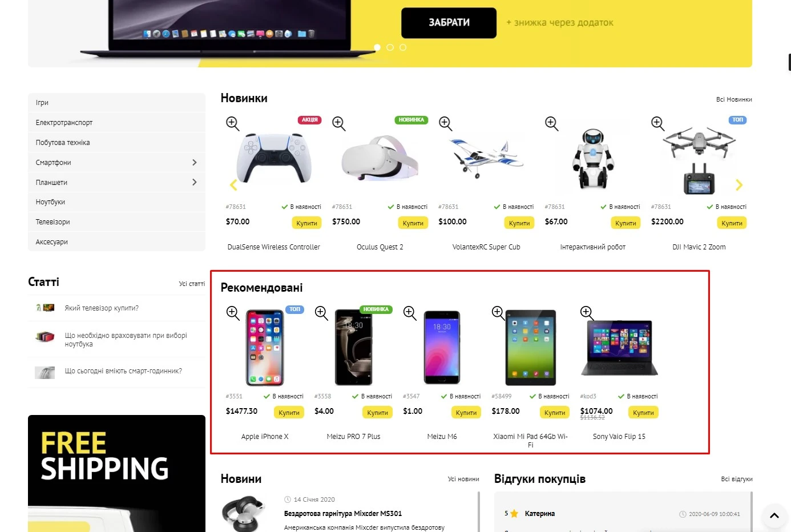This screenshot has width=791, height=532.
Task: Zoom the Sony Vaio Flip 15 image
Action: (x=587, y=313)
